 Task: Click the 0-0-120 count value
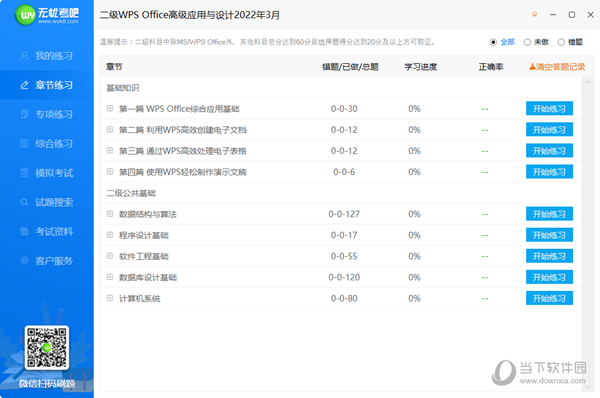(344, 277)
